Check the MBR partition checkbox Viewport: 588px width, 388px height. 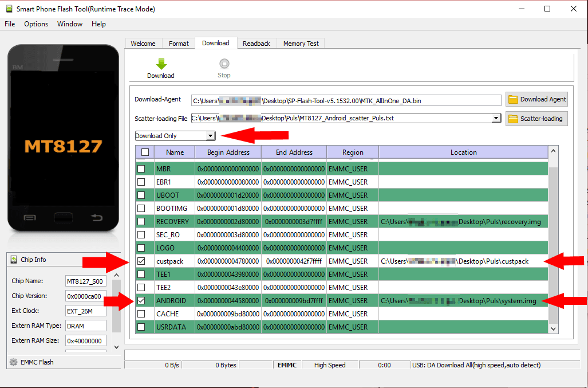tap(141, 169)
